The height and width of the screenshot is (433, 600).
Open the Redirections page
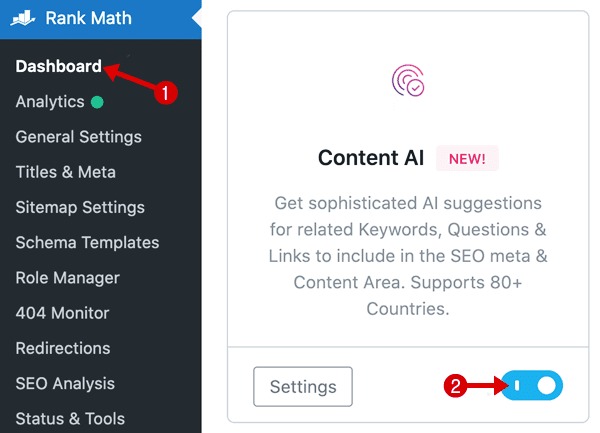coord(63,348)
